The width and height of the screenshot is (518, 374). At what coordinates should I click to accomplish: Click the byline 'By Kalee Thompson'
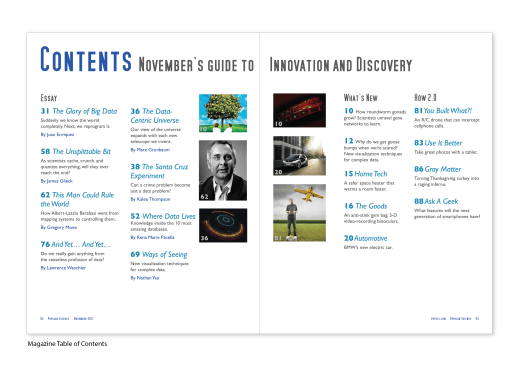tap(150, 199)
